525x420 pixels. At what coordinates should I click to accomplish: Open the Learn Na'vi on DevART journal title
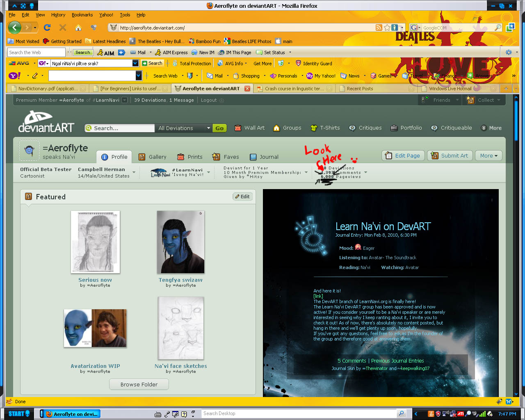383,226
